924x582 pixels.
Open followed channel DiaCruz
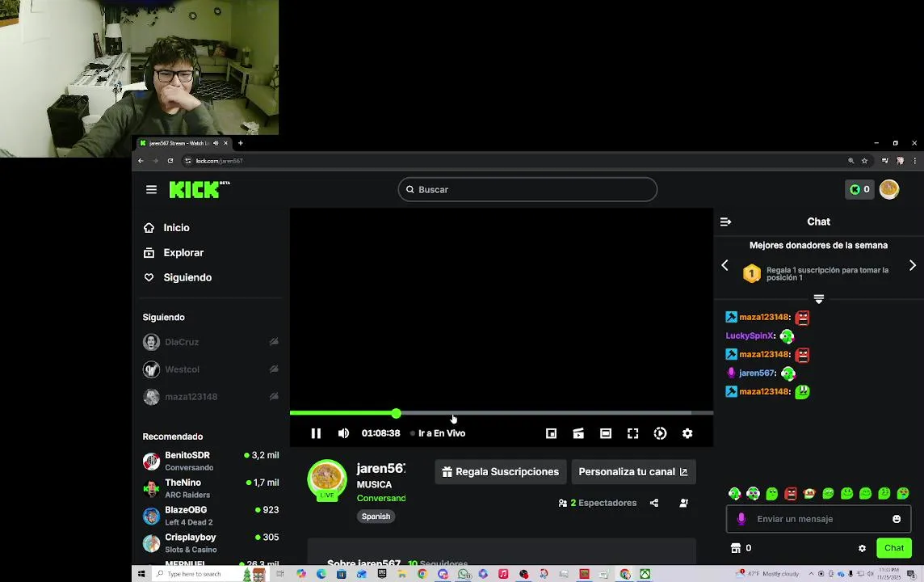210,342
